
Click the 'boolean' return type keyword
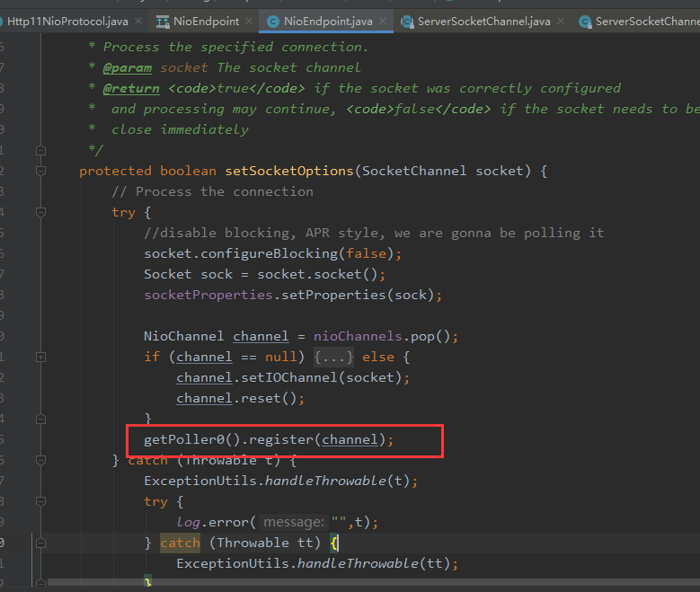pos(188,171)
